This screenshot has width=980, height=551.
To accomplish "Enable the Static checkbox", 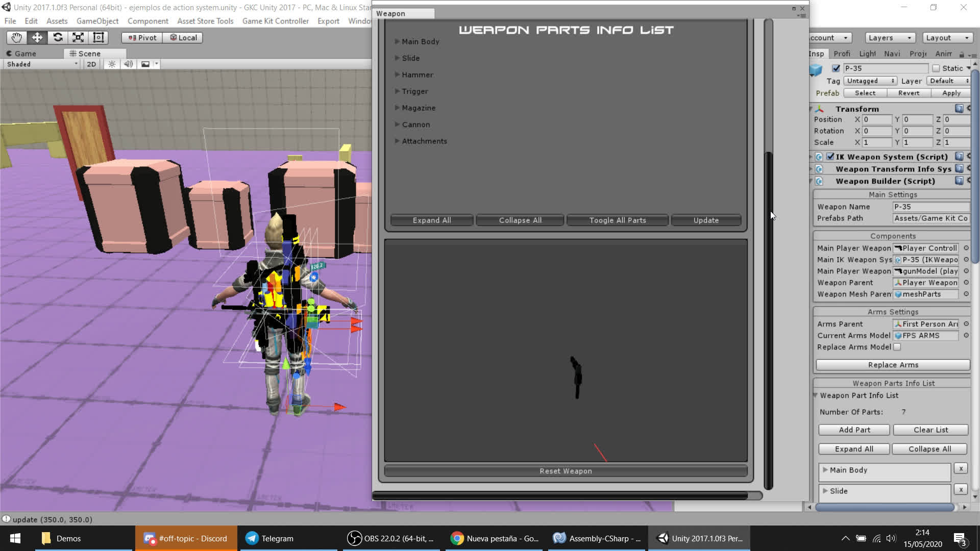I will coord(936,68).
